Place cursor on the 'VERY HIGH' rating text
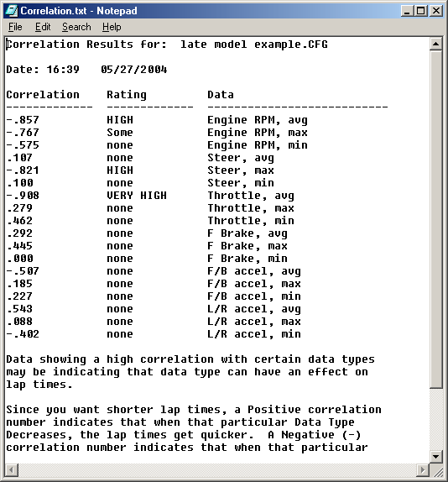 pyautogui.click(x=137, y=196)
